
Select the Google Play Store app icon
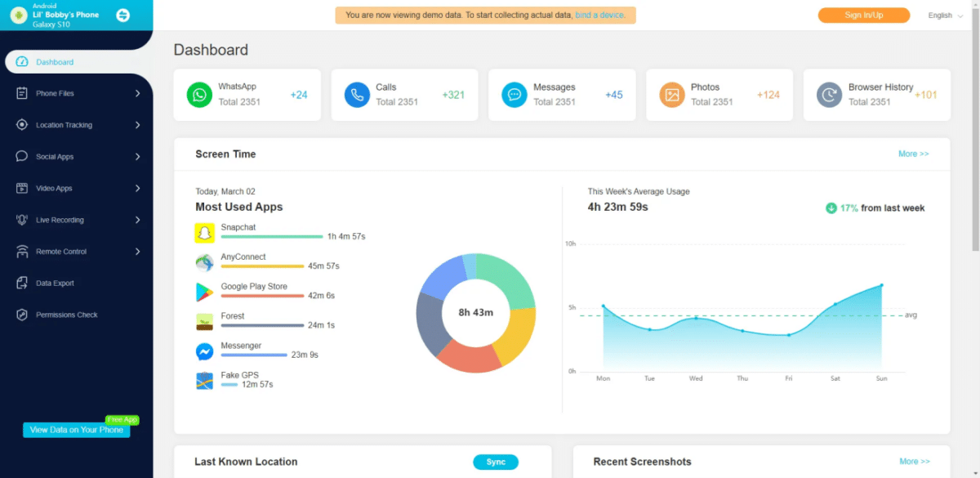tap(205, 291)
